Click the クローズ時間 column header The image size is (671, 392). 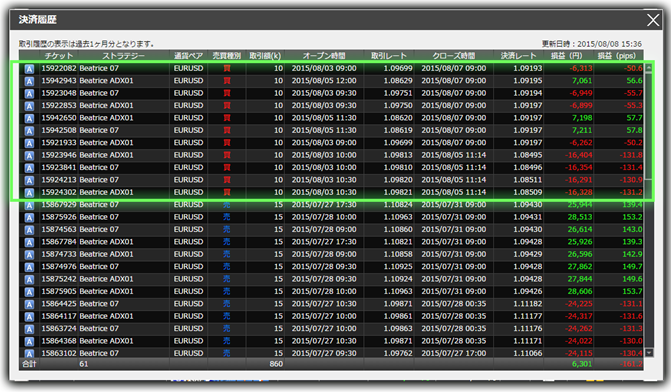[454, 56]
